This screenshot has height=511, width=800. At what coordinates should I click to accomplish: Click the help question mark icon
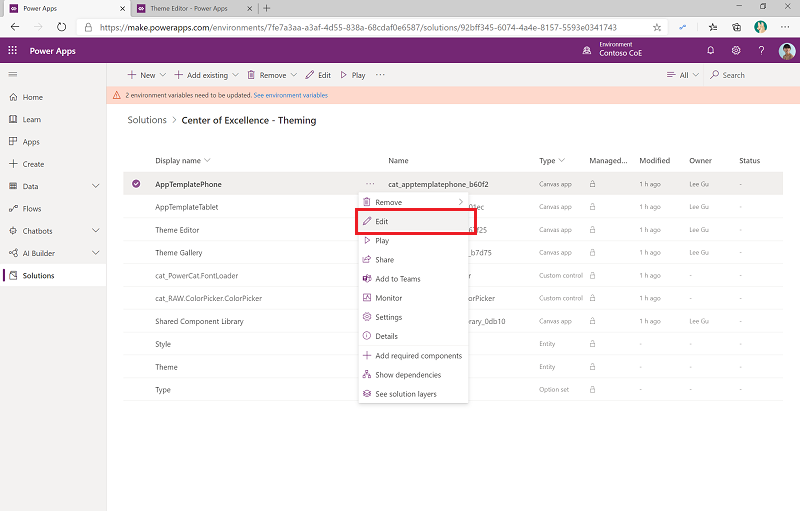click(762, 51)
